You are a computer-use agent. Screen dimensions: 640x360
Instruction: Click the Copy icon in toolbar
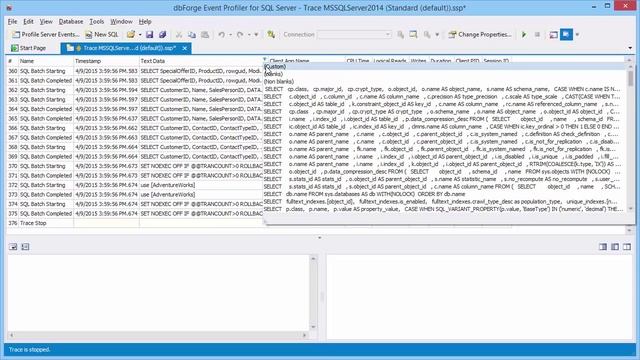[192, 35]
